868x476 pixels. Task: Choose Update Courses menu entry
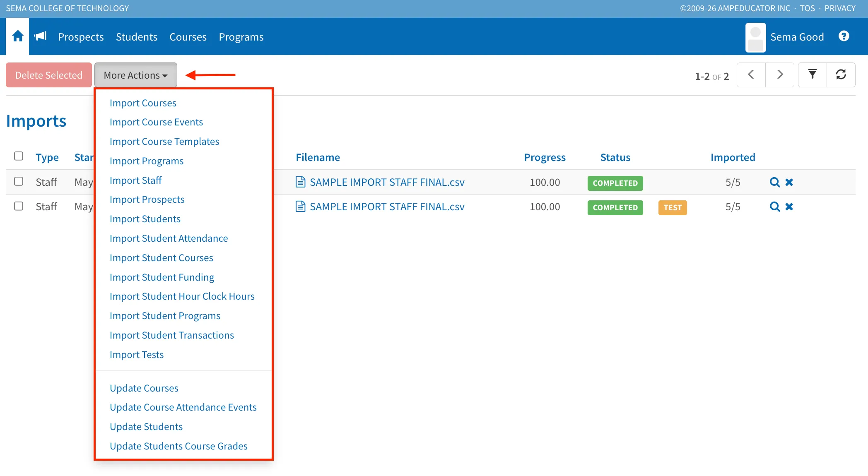[144, 388]
